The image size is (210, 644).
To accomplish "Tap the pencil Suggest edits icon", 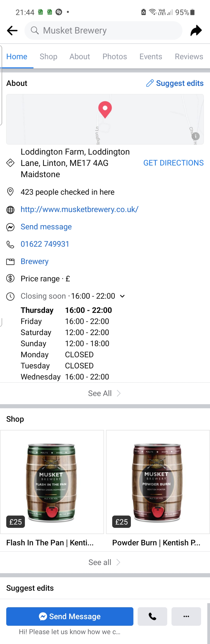I will pyautogui.click(x=150, y=83).
